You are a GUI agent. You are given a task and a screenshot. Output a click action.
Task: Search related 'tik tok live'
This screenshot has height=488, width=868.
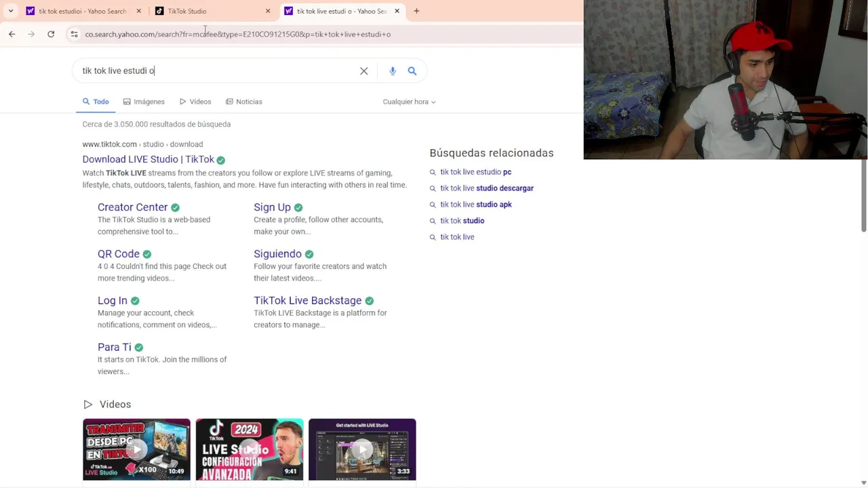pos(457,237)
